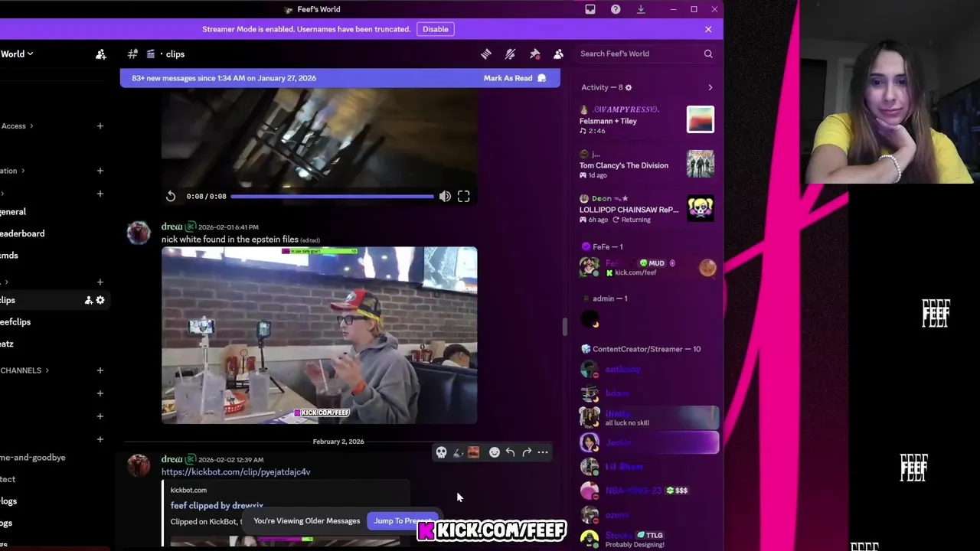This screenshot has height=551, width=980.
Task: Click the Division game thumbnail
Action: 701,164
